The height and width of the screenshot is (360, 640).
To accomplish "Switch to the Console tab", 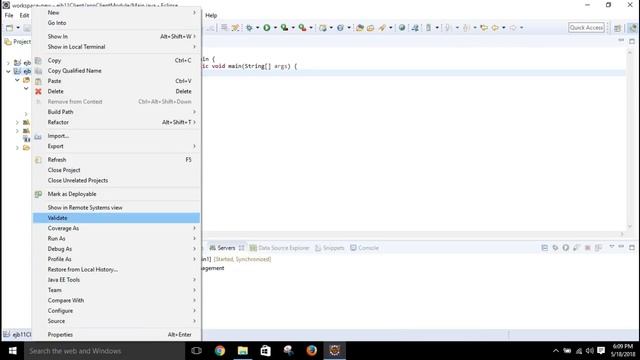I will tap(364, 248).
